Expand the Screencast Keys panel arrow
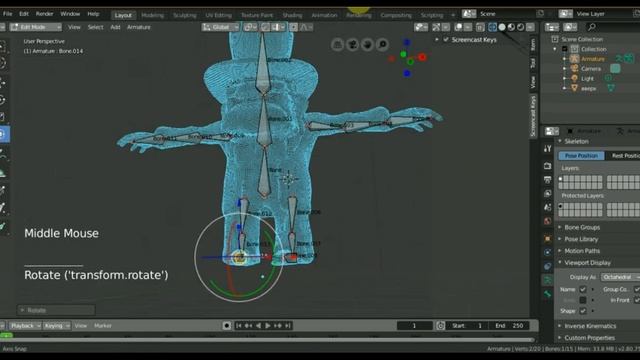The height and width of the screenshot is (360, 640). pyautogui.click(x=437, y=40)
